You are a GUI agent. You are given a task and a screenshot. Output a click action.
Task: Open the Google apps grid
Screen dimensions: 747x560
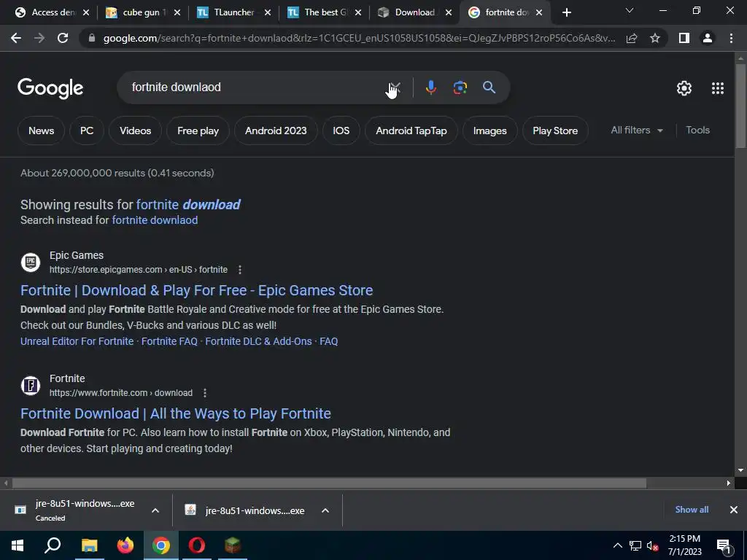(718, 88)
